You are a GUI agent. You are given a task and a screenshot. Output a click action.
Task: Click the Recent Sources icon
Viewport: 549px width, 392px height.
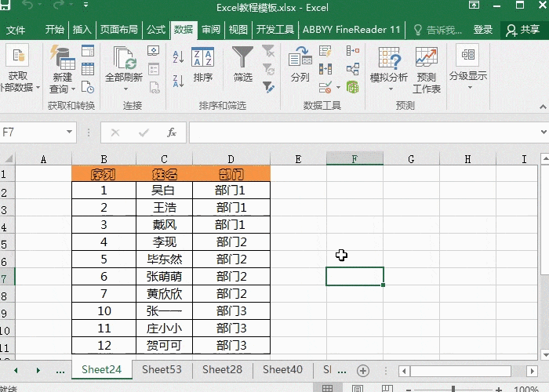pos(88,87)
